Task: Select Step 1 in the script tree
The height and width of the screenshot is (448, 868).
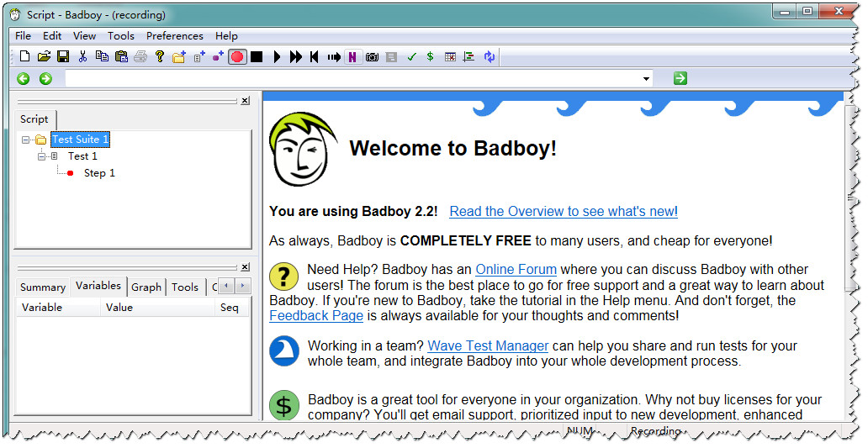Action: [99, 173]
